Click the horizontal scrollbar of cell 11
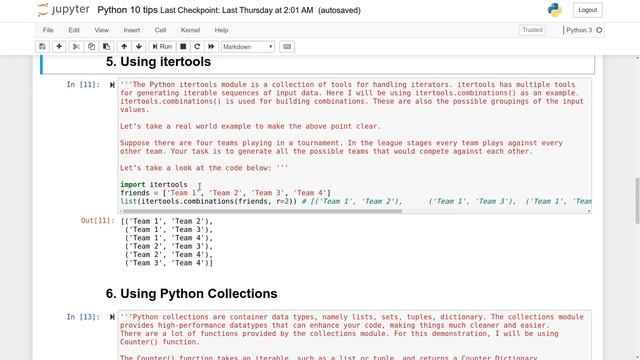640x360 pixels. 262,211
